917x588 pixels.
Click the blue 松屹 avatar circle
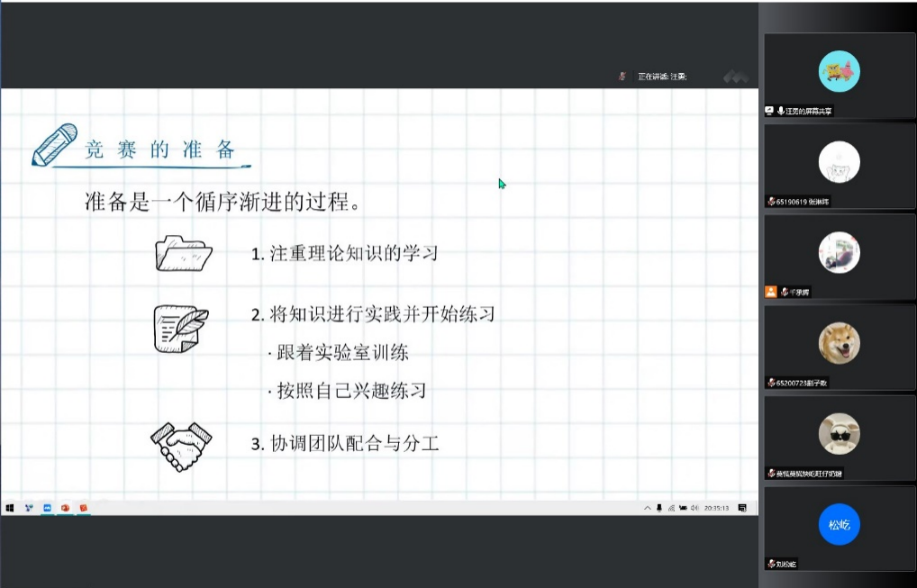point(839,524)
